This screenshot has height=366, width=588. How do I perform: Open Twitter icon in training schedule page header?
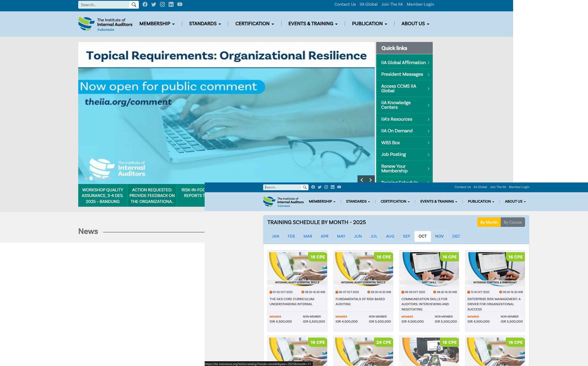click(x=320, y=187)
